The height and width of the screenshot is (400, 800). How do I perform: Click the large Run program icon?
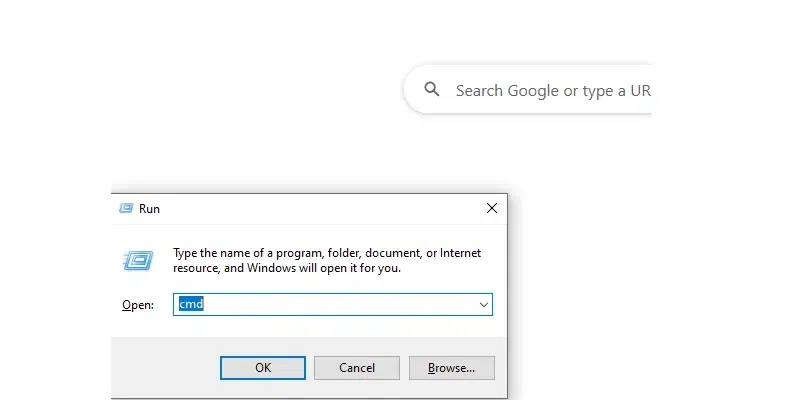[138, 261]
